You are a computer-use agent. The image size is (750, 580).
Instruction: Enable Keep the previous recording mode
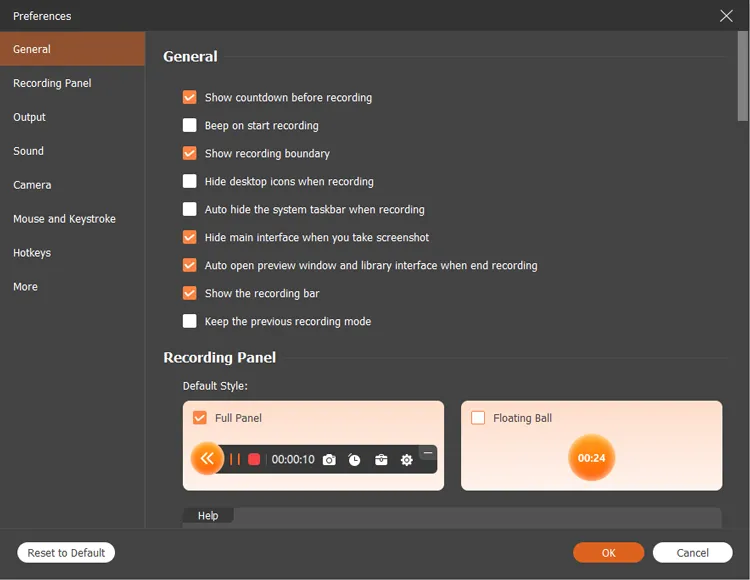189,322
